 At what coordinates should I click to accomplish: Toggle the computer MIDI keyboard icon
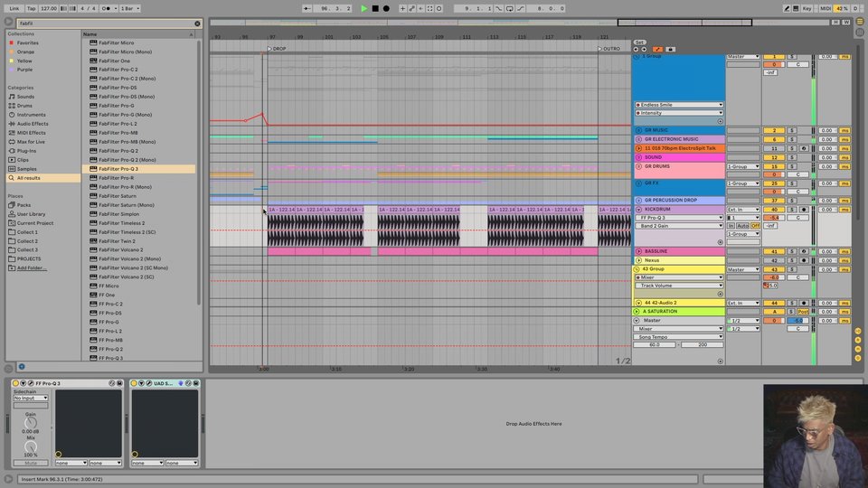(x=796, y=8)
